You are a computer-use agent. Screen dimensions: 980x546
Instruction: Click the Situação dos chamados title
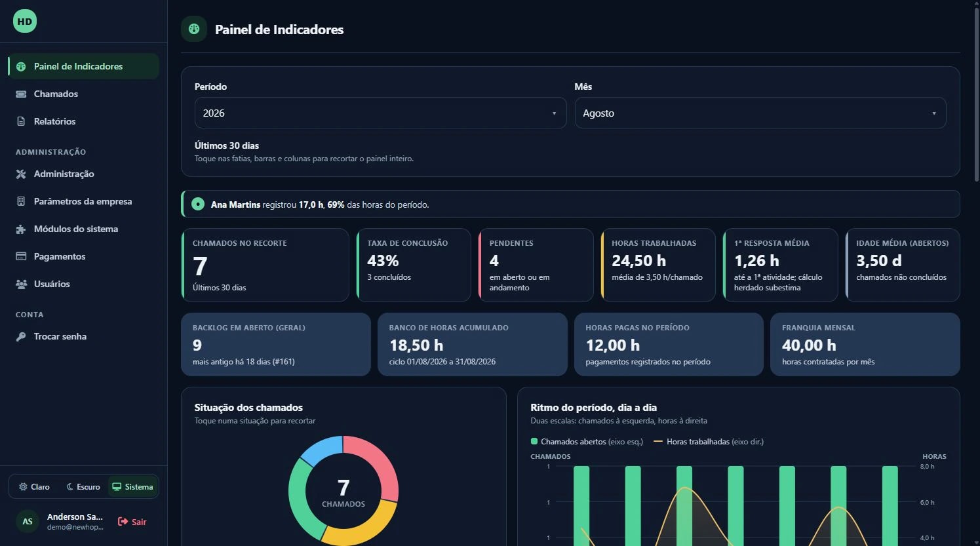tap(248, 408)
